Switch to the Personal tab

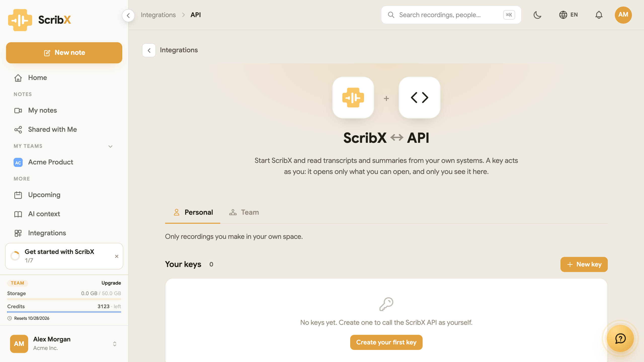pyautogui.click(x=193, y=212)
